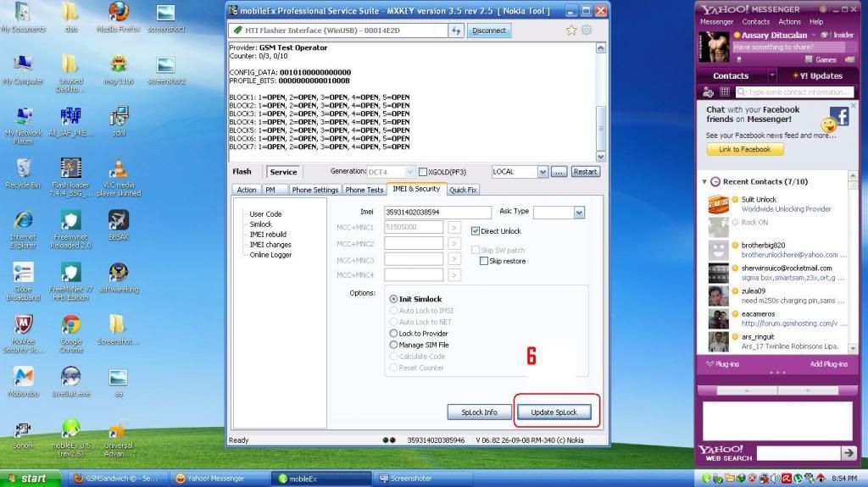The image size is (868, 487).
Task: Click Add Plug-ins link in Messenger
Action: [x=829, y=363]
